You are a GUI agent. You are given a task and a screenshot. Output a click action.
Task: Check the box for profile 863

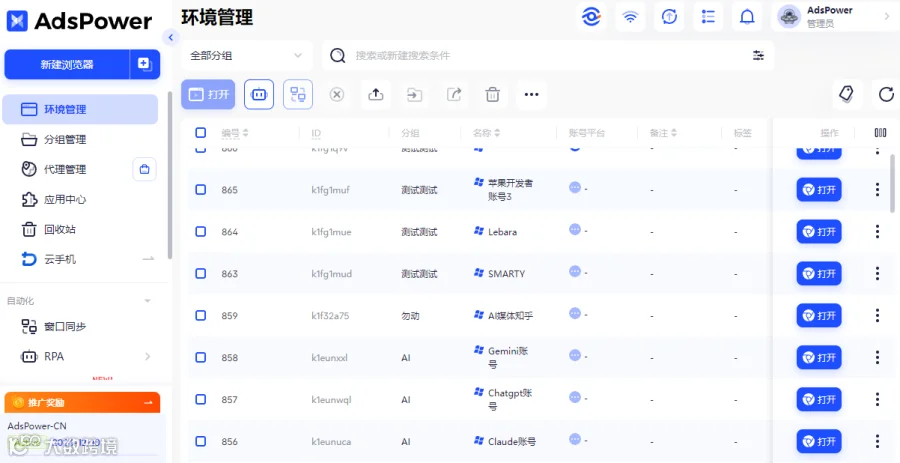[x=200, y=273]
